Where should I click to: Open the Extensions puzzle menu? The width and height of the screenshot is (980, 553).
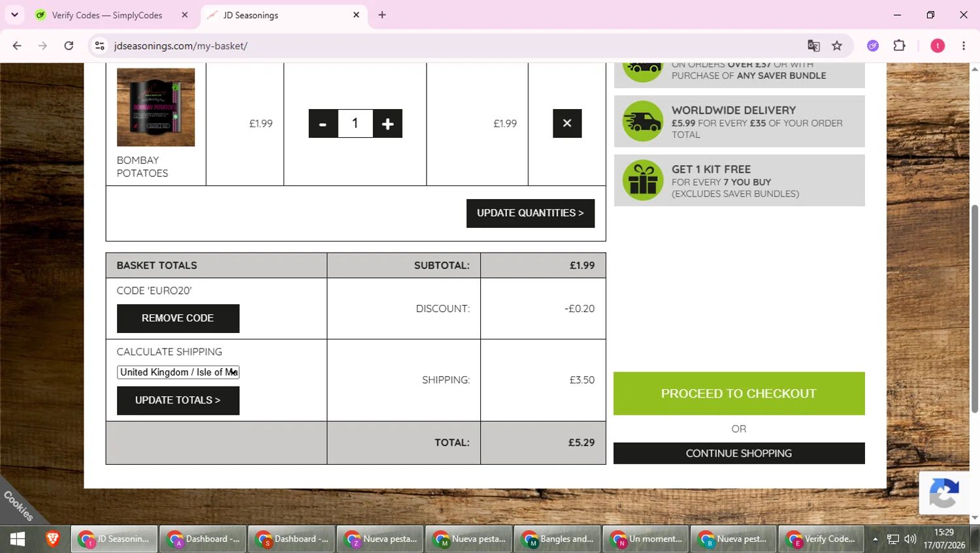click(x=900, y=46)
